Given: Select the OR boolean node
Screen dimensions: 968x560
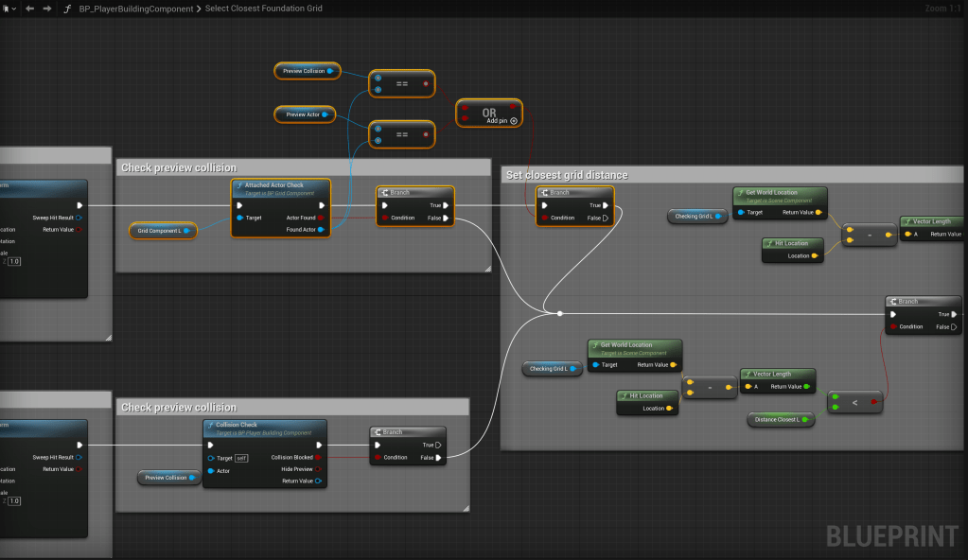Looking at the screenshot, I should coord(489,113).
